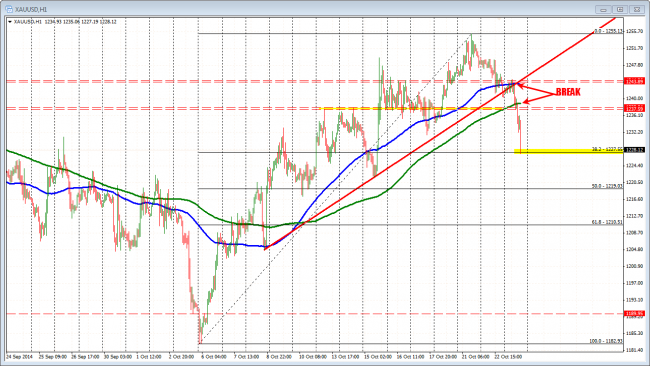The image size is (650, 366).
Task: Click the 1212.70 price scale label
Action: pos(635,216)
